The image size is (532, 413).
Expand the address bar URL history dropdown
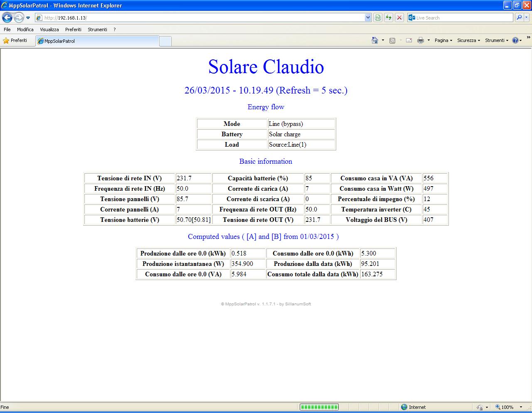(368, 17)
